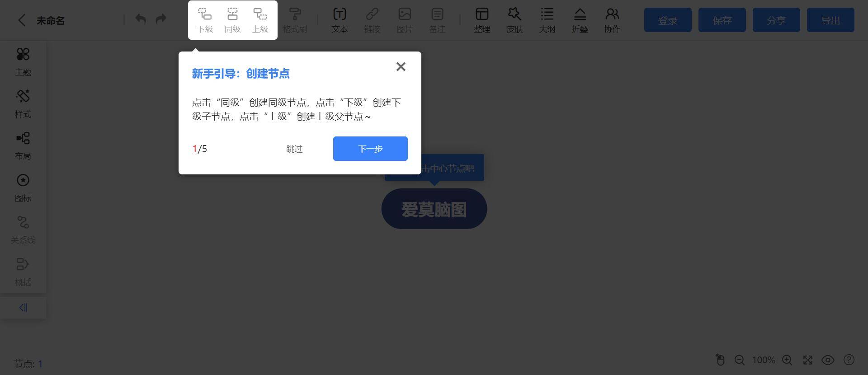The width and height of the screenshot is (868, 375).
Task: Redo the last action
Action: click(161, 19)
